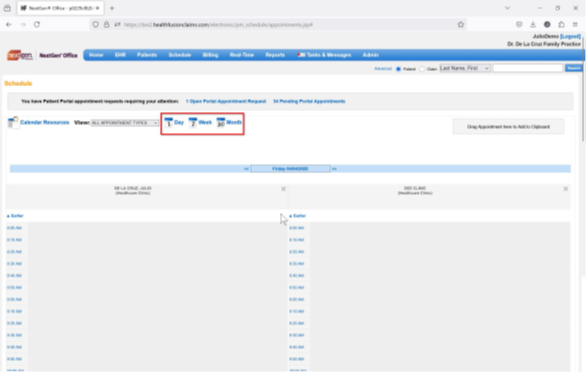The image size is (586, 372).
Task: Open the Home menu
Action: (x=96, y=55)
